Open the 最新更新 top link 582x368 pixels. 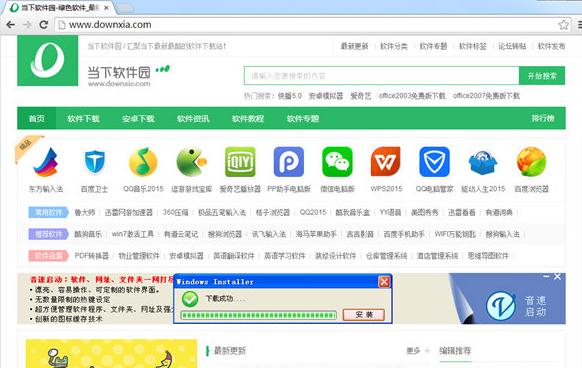click(x=354, y=46)
